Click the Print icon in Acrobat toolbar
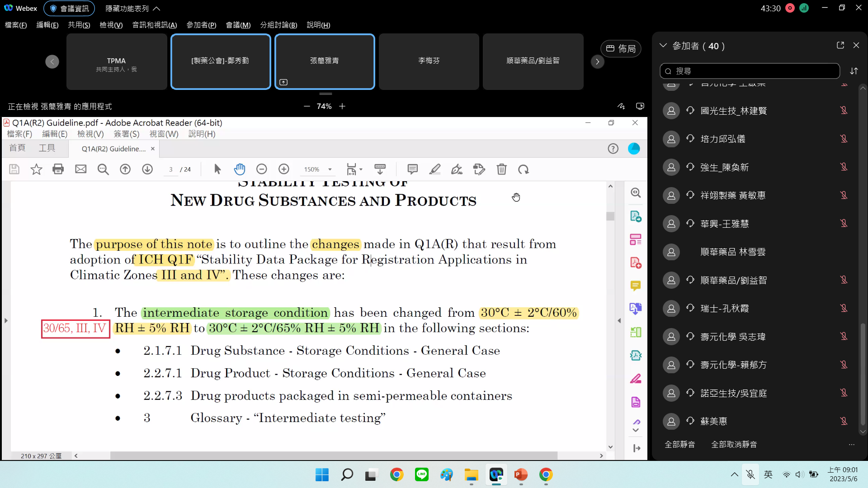 (58, 169)
